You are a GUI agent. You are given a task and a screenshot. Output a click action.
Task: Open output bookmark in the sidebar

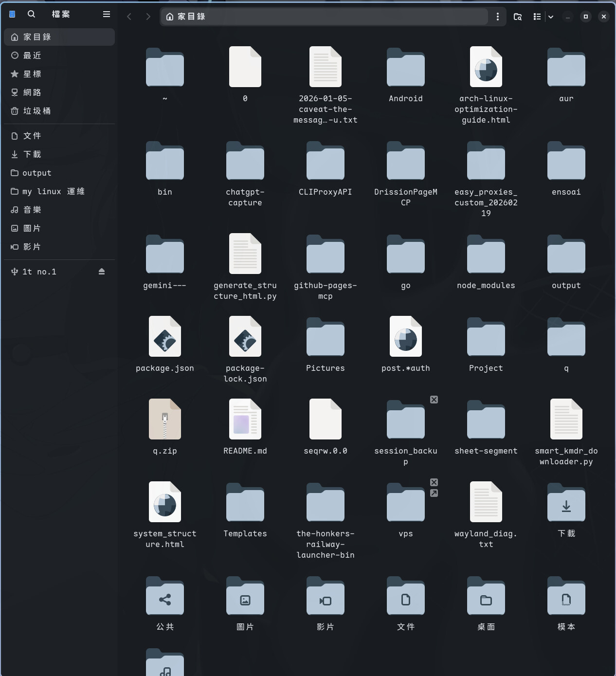click(x=59, y=173)
